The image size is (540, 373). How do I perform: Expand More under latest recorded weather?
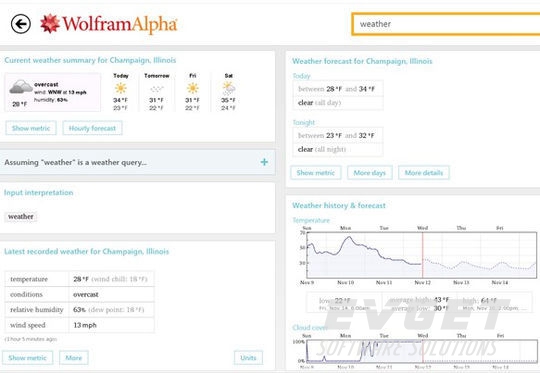74,358
